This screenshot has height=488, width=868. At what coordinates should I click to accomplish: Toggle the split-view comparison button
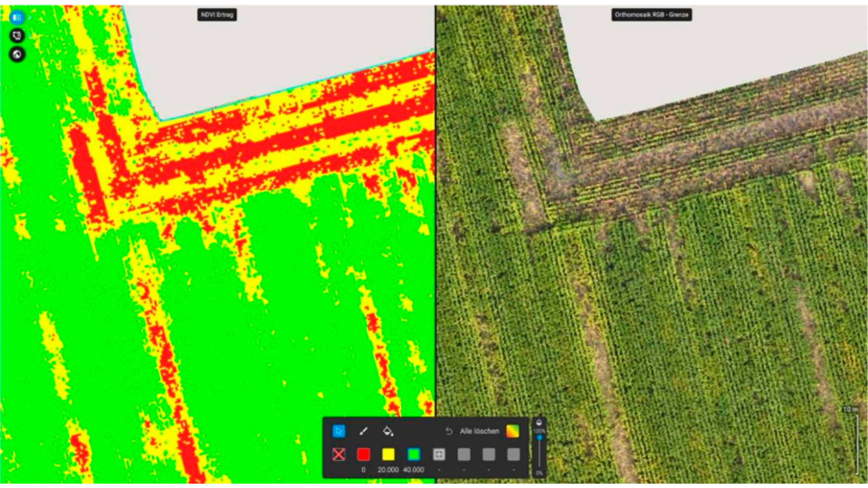click(x=17, y=17)
